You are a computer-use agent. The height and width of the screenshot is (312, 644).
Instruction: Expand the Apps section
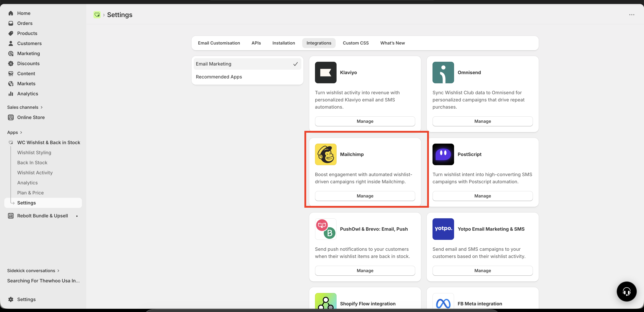15,132
